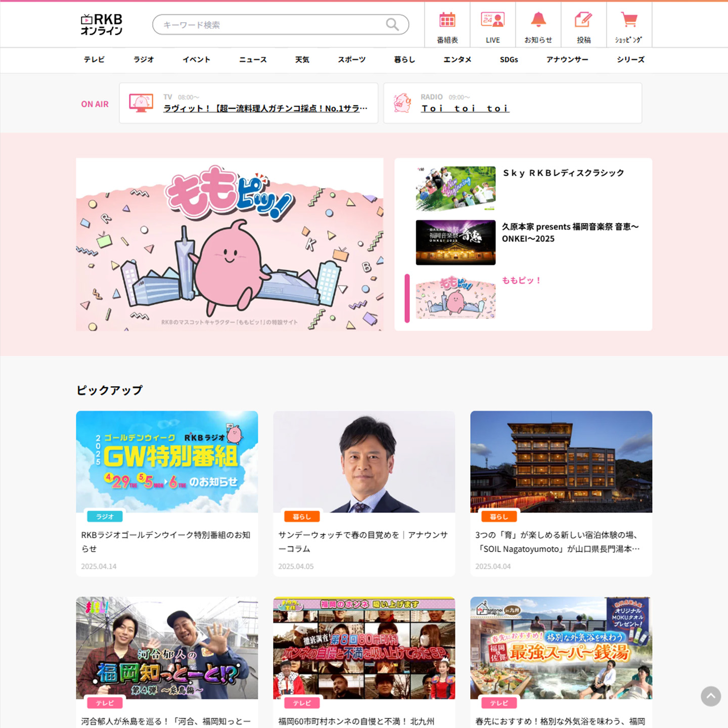Click the 福岡知っとーと!? card image

point(167,648)
